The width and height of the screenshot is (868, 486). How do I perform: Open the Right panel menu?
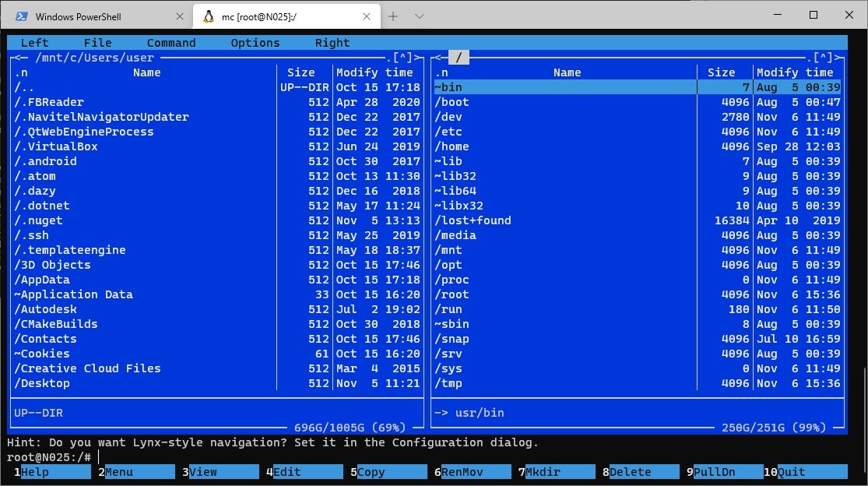[x=332, y=43]
